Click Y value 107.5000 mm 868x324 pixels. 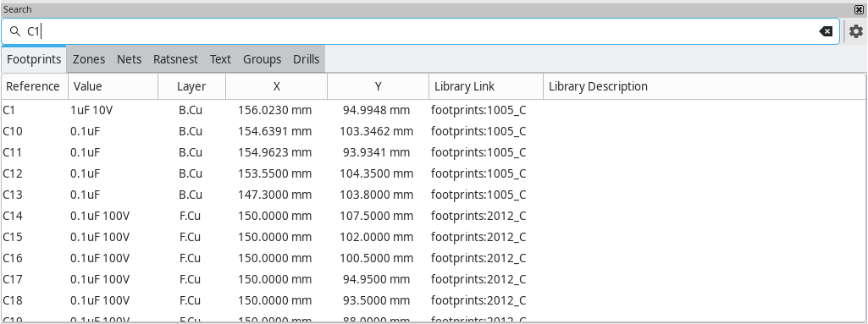377,216
